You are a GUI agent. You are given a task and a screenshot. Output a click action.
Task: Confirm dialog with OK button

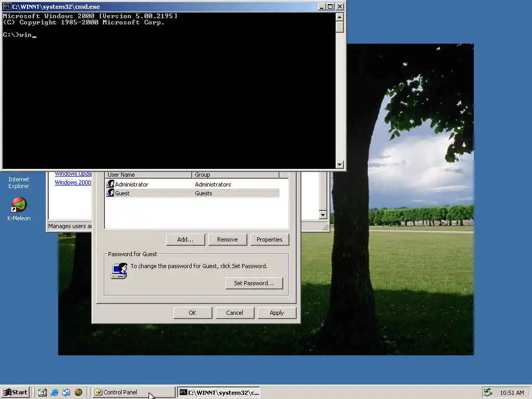(192, 313)
